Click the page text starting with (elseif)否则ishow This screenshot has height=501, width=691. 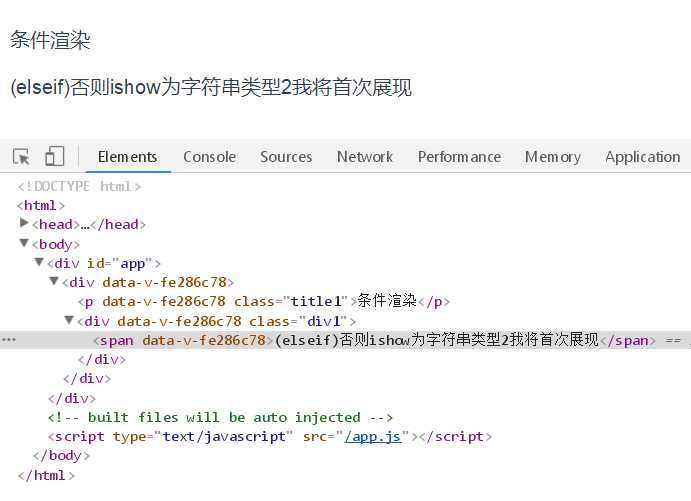click(x=211, y=87)
